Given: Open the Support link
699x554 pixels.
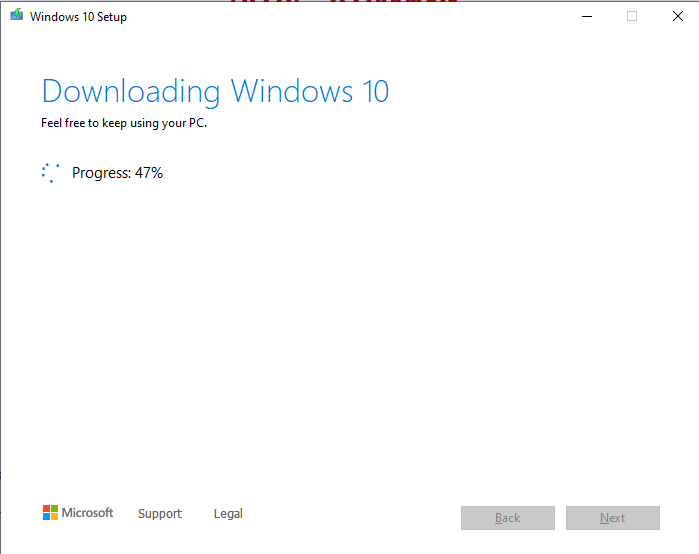Looking at the screenshot, I should click(x=160, y=513).
